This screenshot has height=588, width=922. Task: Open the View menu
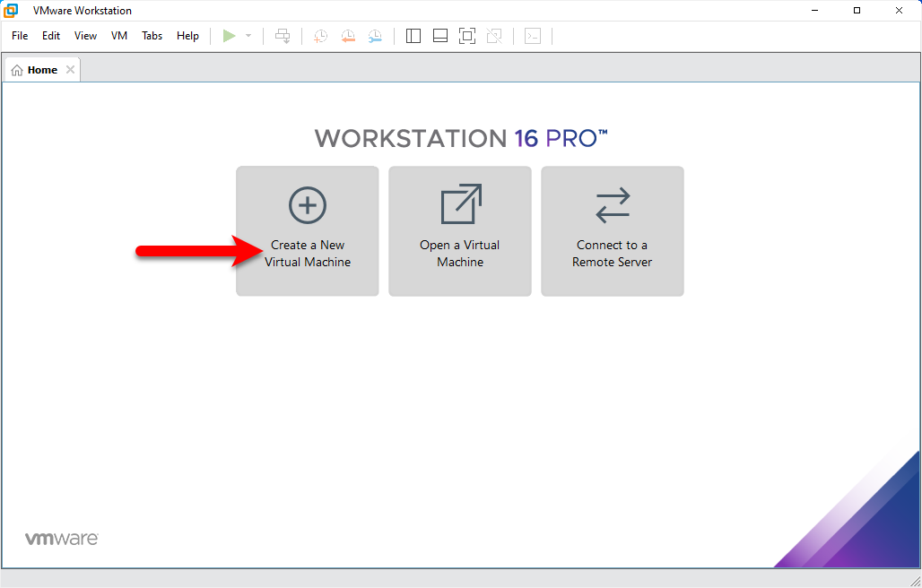85,36
